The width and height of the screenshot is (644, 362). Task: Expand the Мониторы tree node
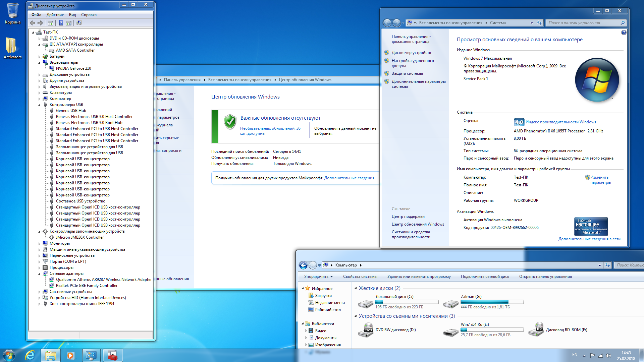click(39, 244)
